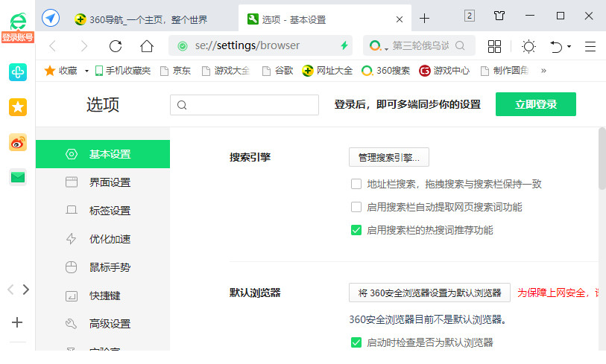Screen dimensions: 606x364
Task: Open 优化加速 in the settings sidebar
Action: (103, 239)
